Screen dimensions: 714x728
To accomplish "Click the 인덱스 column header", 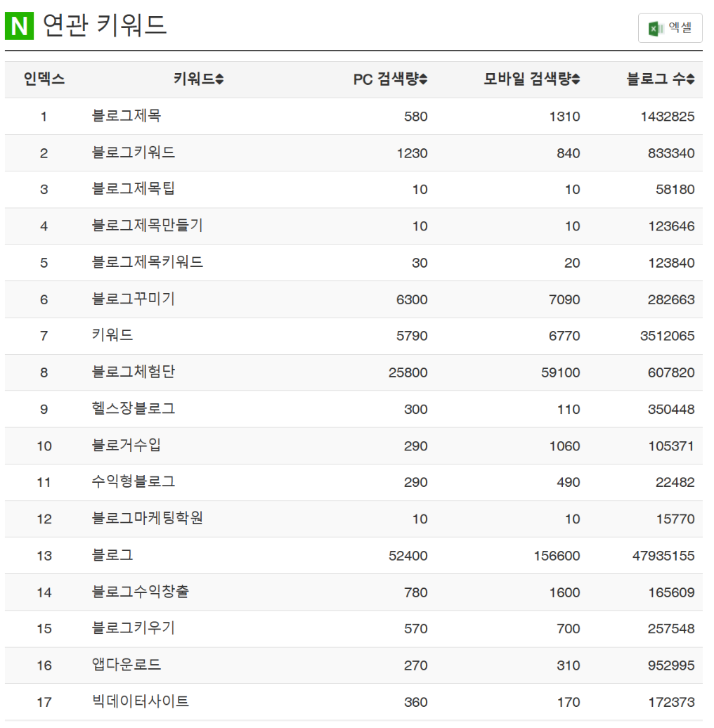I will click(44, 79).
